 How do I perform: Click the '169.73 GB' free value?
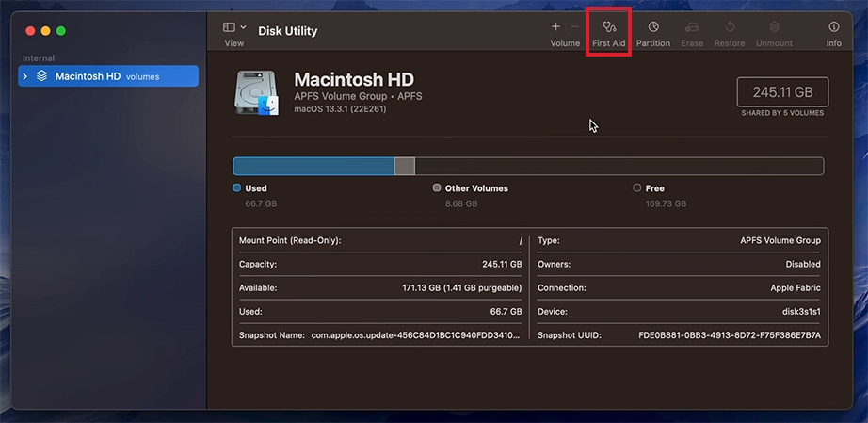click(666, 203)
